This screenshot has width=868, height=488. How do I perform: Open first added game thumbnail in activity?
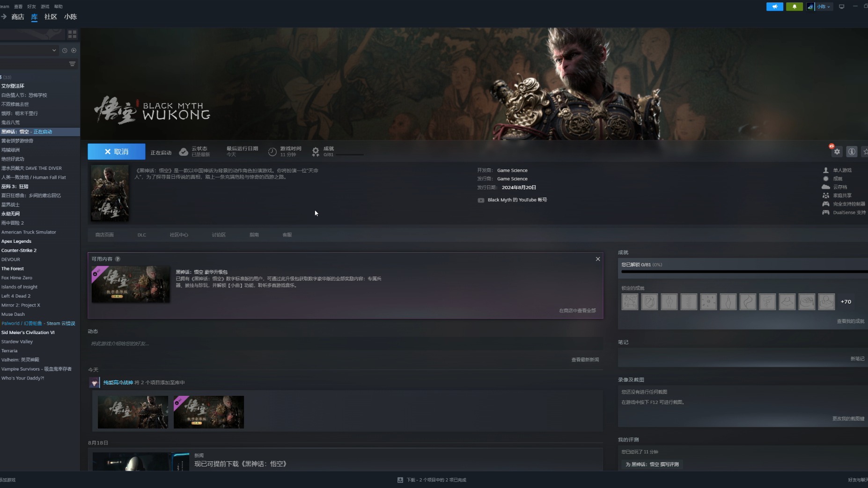pyautogui.click(x=133, y=412)
